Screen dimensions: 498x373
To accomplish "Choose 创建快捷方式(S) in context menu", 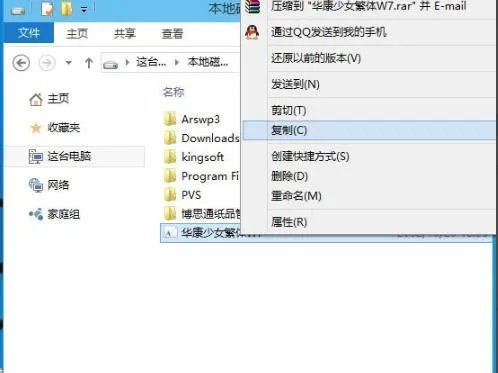I will click(369, 156).
